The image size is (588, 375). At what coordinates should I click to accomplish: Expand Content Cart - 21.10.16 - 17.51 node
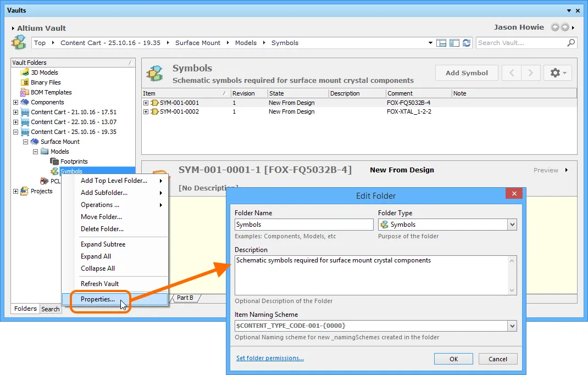15,112
